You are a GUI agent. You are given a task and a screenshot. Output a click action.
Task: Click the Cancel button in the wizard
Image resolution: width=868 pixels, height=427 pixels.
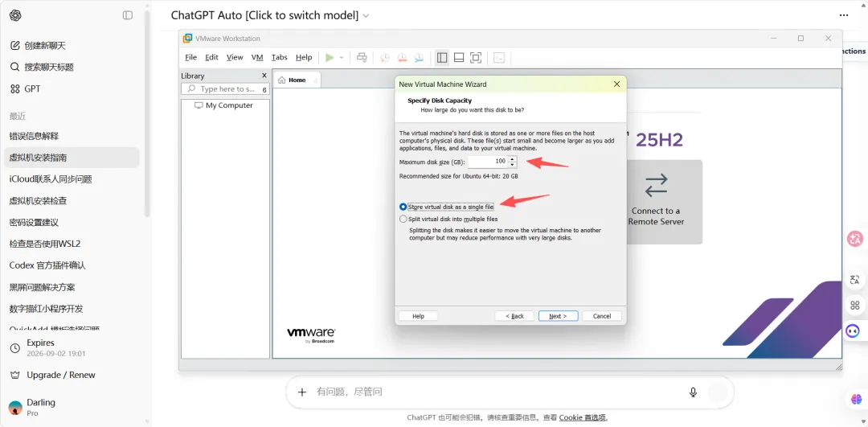(602, 316)
